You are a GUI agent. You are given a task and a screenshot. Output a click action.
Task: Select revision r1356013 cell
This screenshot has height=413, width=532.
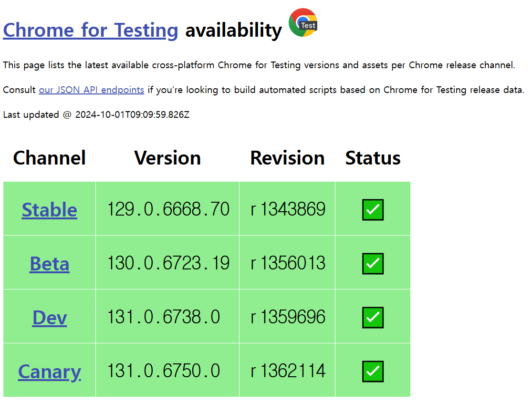pos(288,263)
